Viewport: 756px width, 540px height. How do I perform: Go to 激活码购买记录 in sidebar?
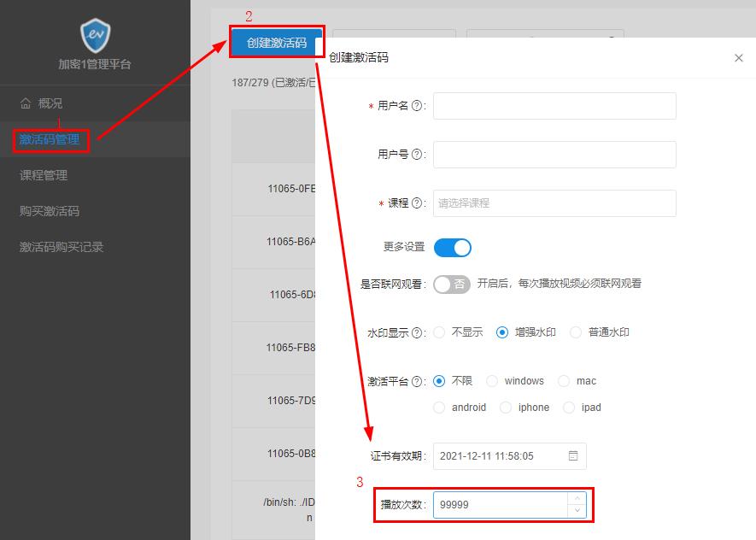coord(62,247)
